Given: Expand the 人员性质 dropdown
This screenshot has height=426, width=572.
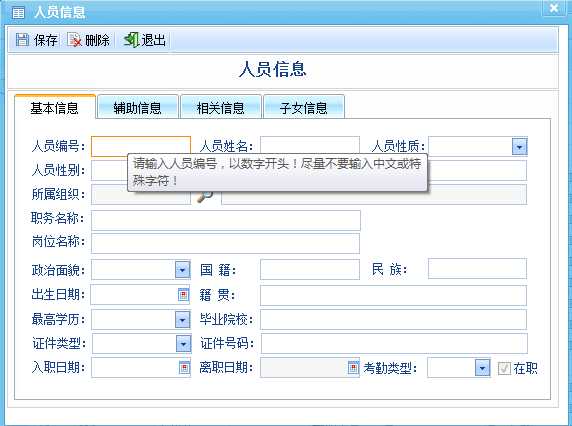Looking at the screenshot, I should pos(519,147).
